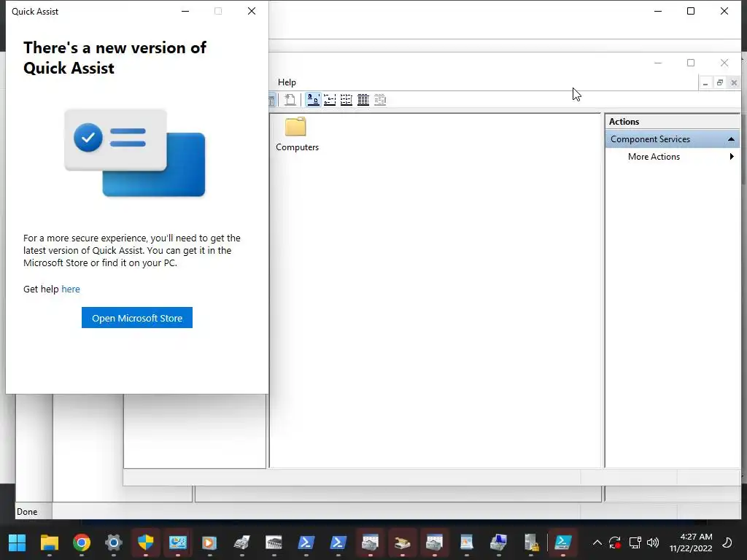Open the Help menu in Component Services

[287, 82]
